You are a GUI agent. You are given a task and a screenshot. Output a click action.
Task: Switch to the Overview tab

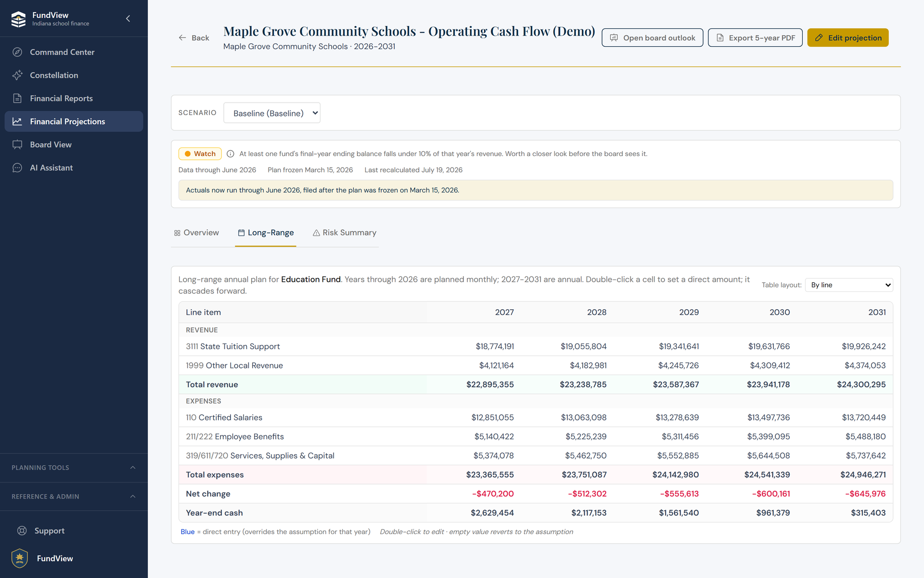point(196,233)
